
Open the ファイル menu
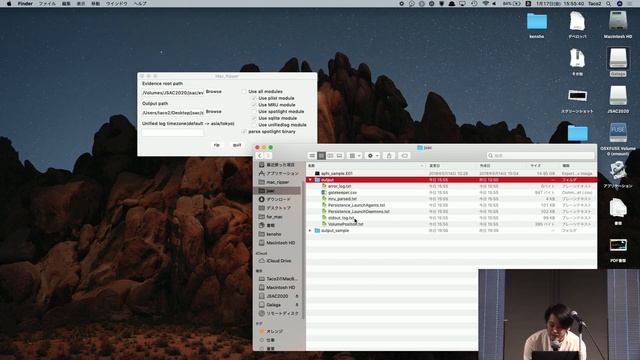tap(47, 4)
